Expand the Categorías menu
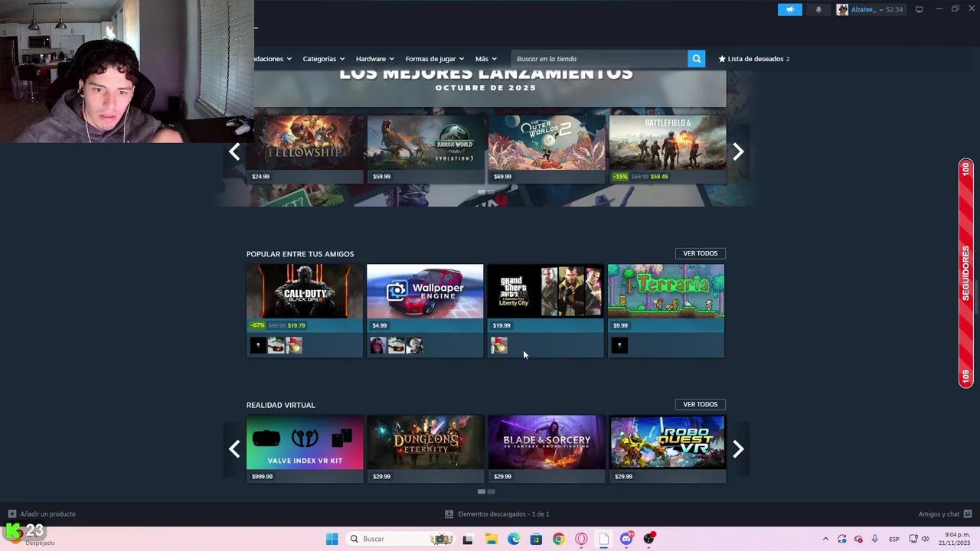The height and width of the screenshot is (551, 980). 323,59
